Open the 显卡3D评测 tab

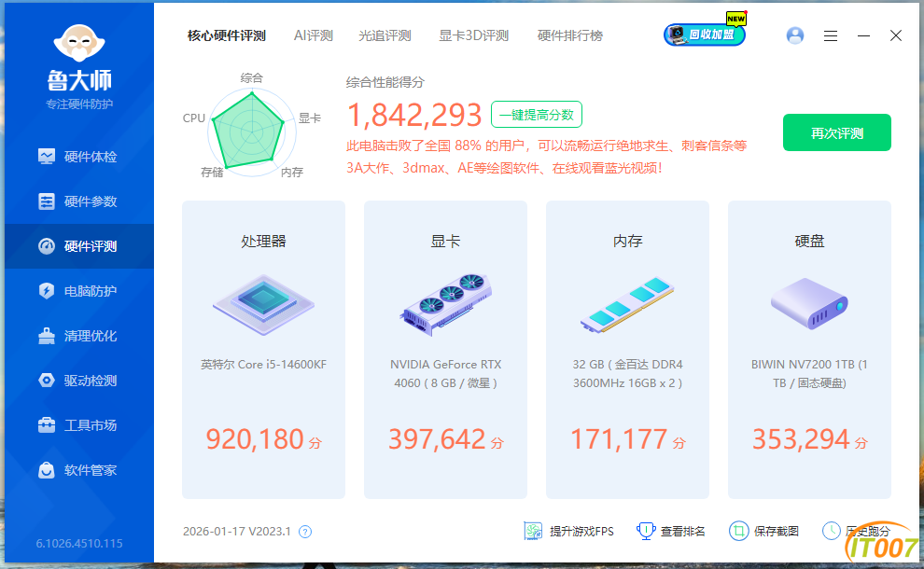[x=473, y=35]
